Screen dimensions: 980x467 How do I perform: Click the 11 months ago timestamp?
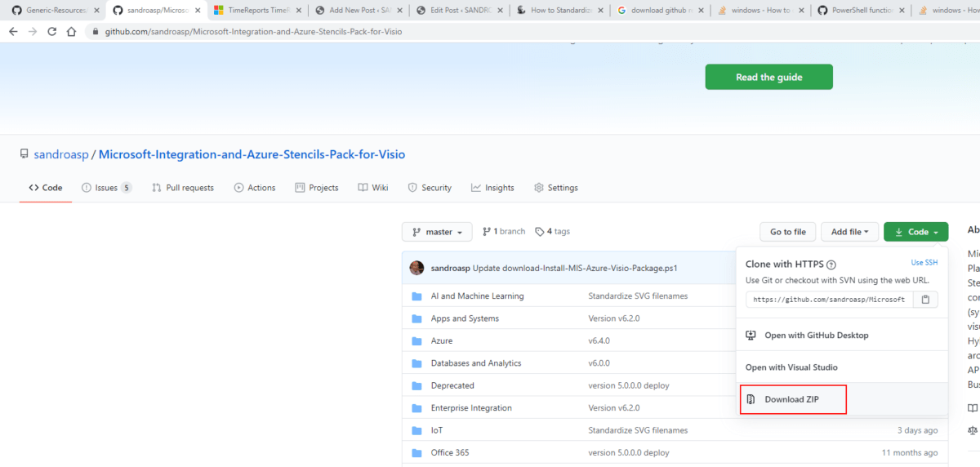(x=910, y=452)
